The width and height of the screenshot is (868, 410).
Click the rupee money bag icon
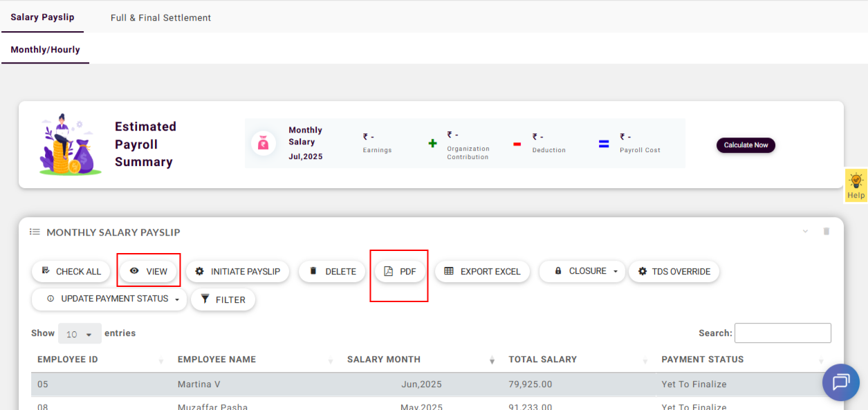(x=264, y=144)
